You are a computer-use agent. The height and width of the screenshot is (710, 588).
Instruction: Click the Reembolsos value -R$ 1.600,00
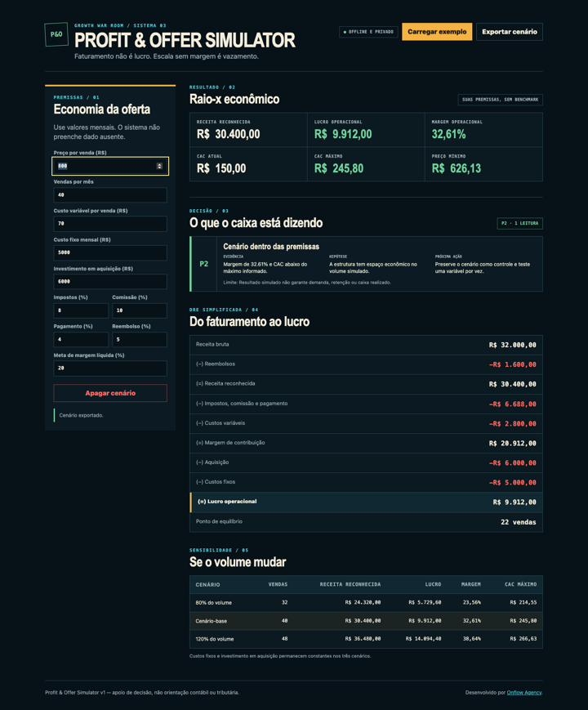point(512,364)
